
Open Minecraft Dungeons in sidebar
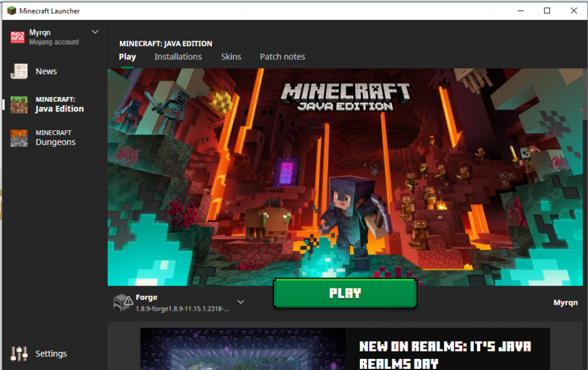pos(54,138)
